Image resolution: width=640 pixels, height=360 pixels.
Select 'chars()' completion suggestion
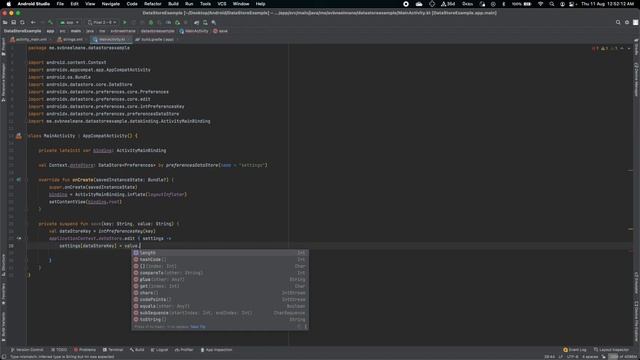[220, 293]
